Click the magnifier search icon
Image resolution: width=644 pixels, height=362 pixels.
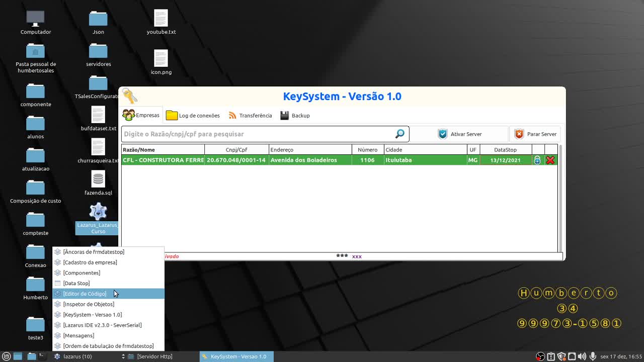400,134
